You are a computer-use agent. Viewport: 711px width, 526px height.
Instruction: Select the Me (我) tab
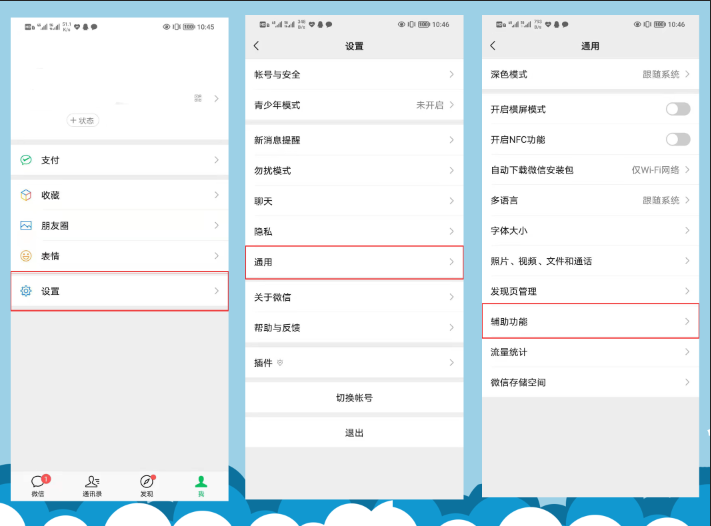tap(201, 486)
